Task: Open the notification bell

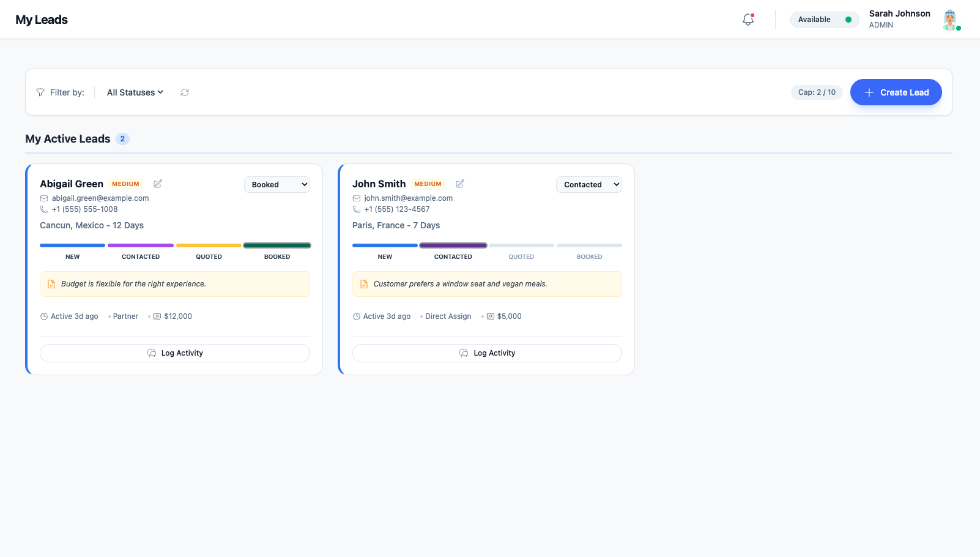Action: (x=747, y=19)
